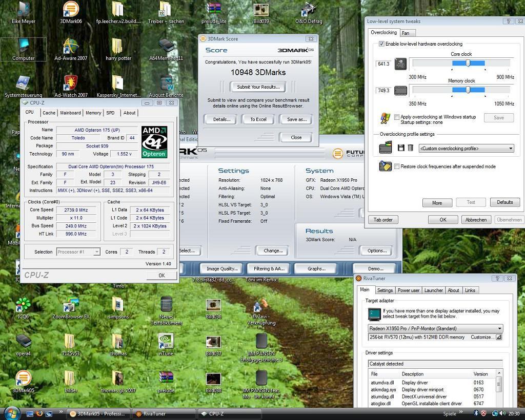Click the Save as button in 3DMark Score
Image resolution: width=525 pixels, height=420 pixels.
point(297,119)
